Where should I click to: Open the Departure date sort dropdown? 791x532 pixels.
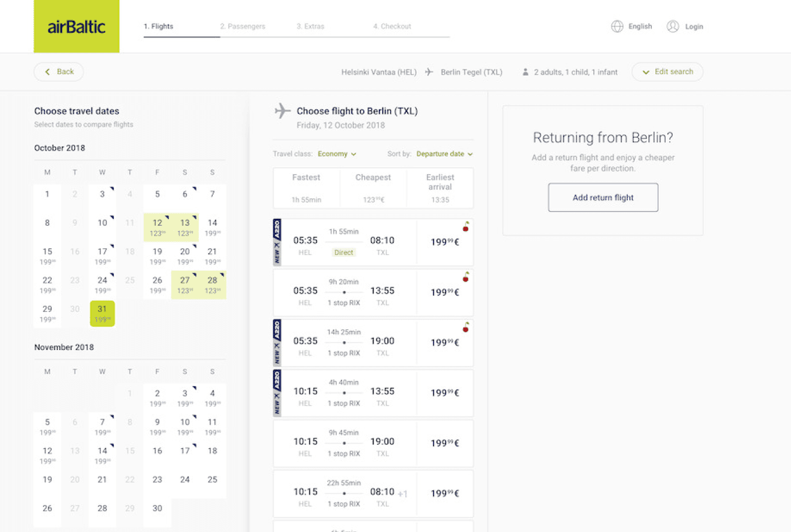pyautogui.click(x=444, y=154)
